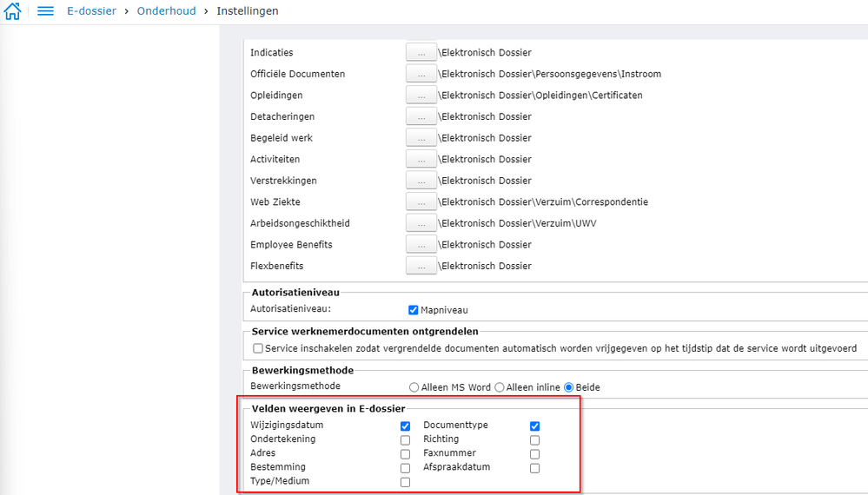This screenshot has height=495, width=868.
Task: Browse folder for Indicaties
Action: [421, 52]
